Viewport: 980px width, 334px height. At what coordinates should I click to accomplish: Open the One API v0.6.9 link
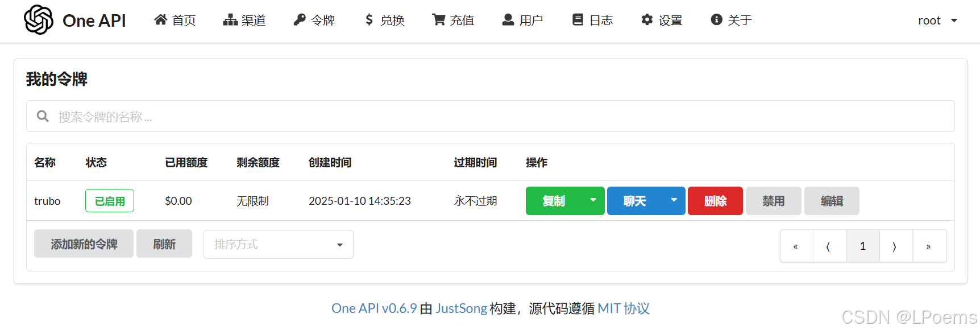pos(374,308)
